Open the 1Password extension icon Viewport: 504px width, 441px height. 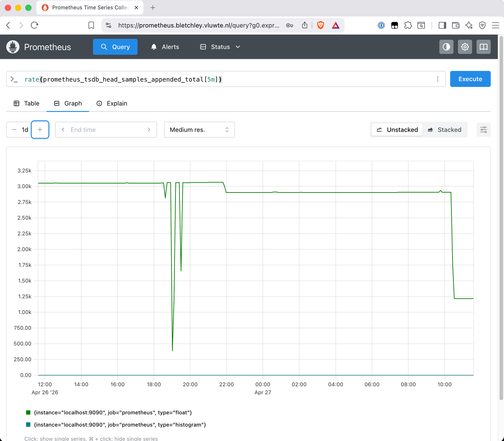tap(381, 25)
